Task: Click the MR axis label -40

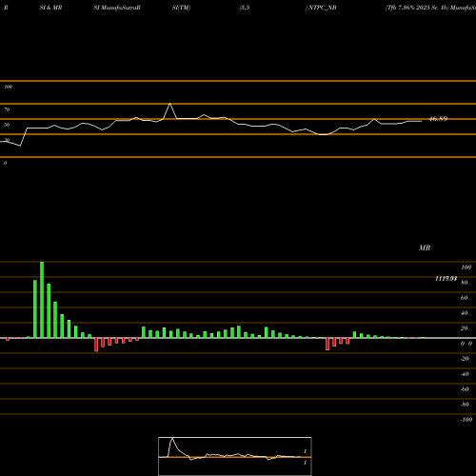Action: tap(465, 374)
